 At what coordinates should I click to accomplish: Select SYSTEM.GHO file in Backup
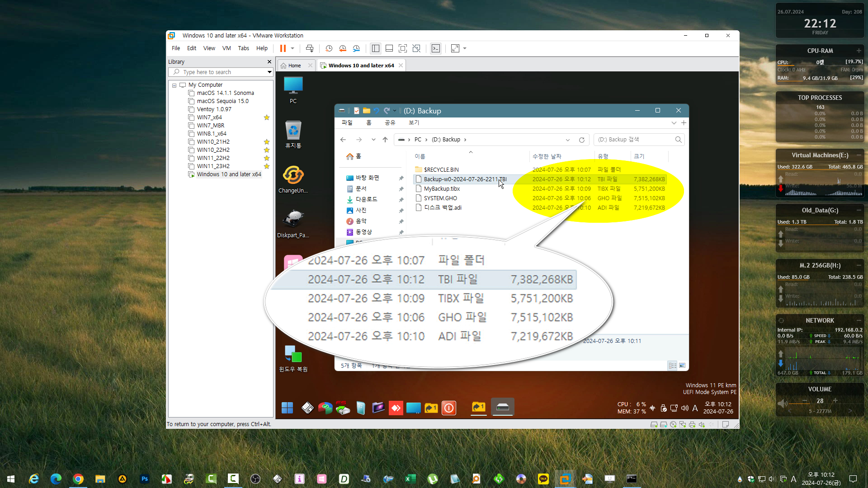[440, 198]
